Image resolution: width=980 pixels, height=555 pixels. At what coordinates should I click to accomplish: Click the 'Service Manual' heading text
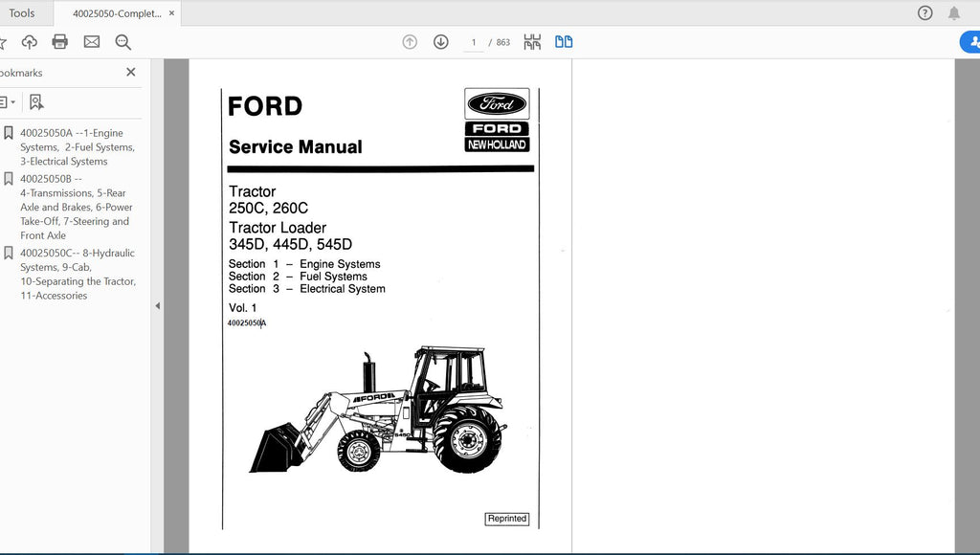tap(295, 146)
